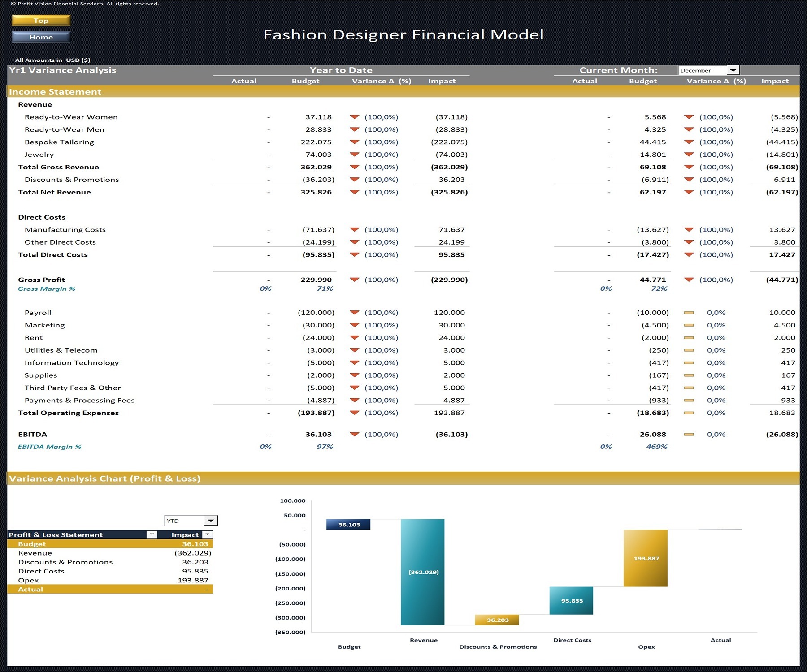
Task: Click the Opex row in Profit & Loss table
Action: tap(110, 580)
